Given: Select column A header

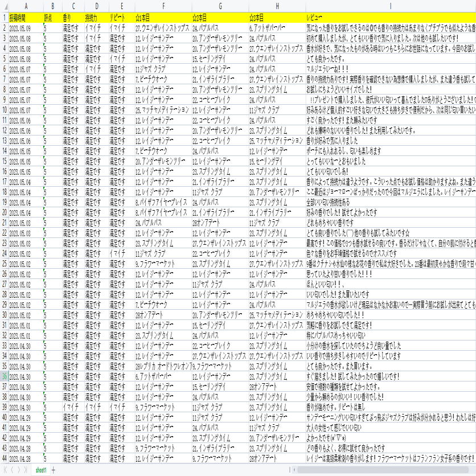Looking at the screenshot, I should tap(26, 6).
